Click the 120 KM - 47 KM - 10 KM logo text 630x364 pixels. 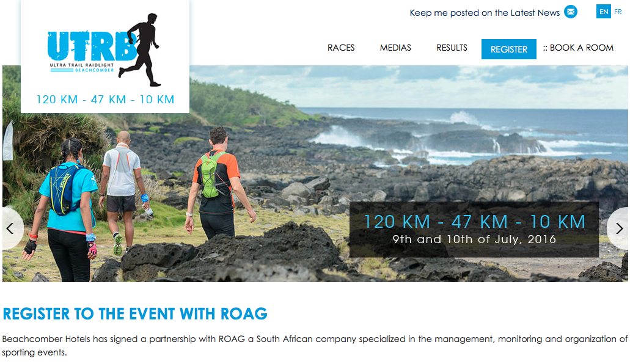105,99
